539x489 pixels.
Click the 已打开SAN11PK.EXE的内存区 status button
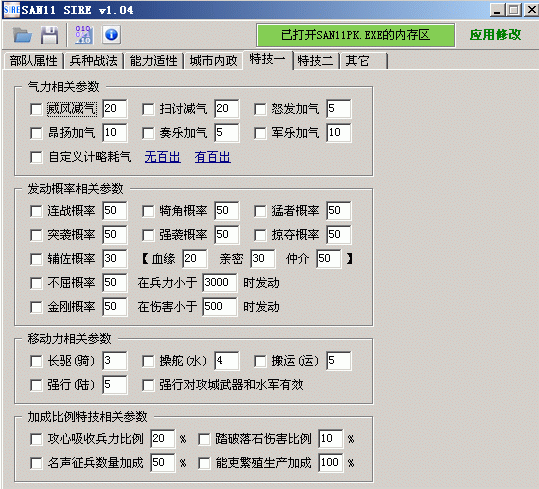355,35
